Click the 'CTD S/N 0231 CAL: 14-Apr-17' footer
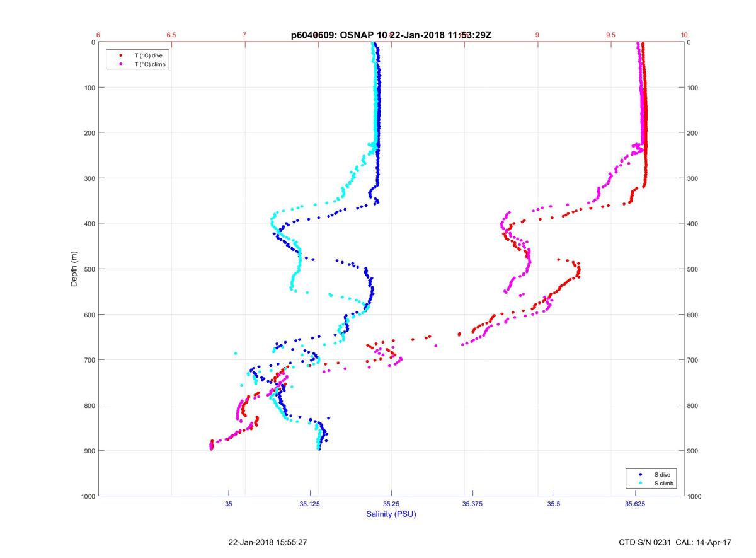 [675, 542]
